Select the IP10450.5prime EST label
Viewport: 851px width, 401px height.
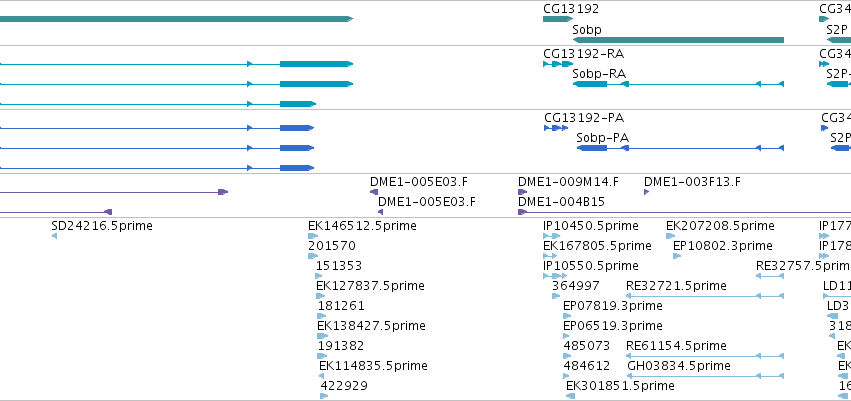(590, 226)
